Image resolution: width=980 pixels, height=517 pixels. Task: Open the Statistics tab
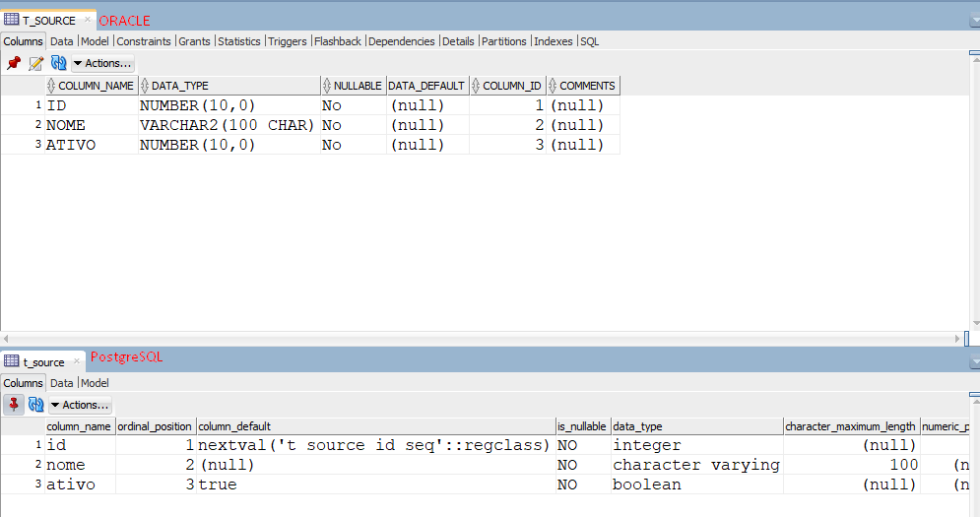(x=238, y=41)
